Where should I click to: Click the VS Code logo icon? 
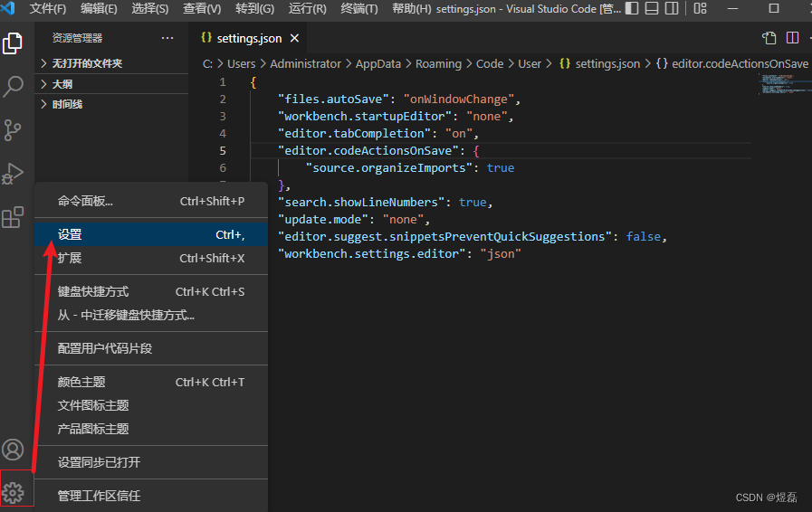pos(8,8)
